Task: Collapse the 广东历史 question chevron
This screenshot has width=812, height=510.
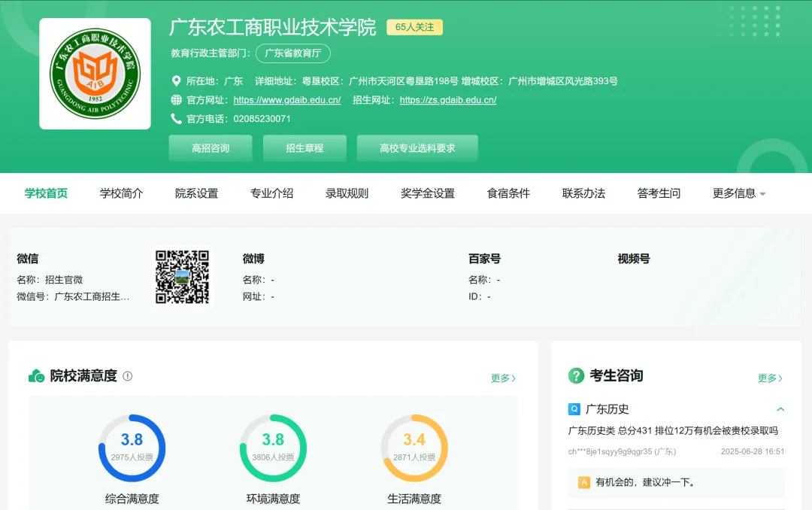Action: click(x=780, y=409)
